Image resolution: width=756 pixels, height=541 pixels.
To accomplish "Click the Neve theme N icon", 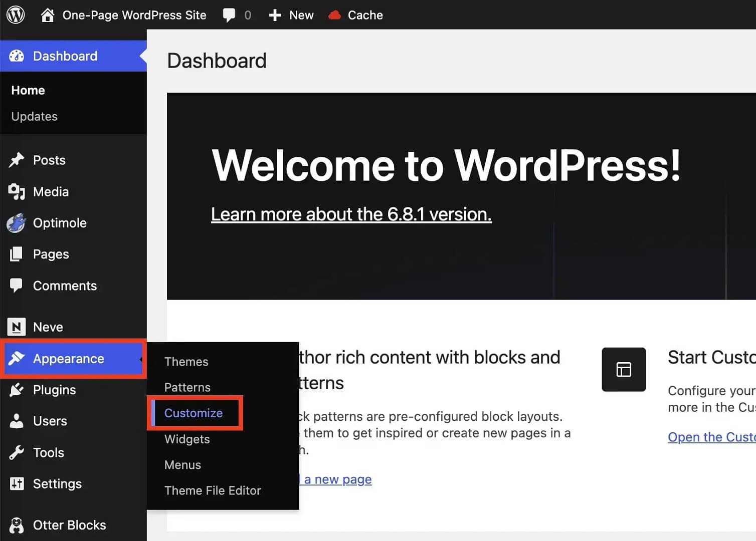I will [17, 327].
